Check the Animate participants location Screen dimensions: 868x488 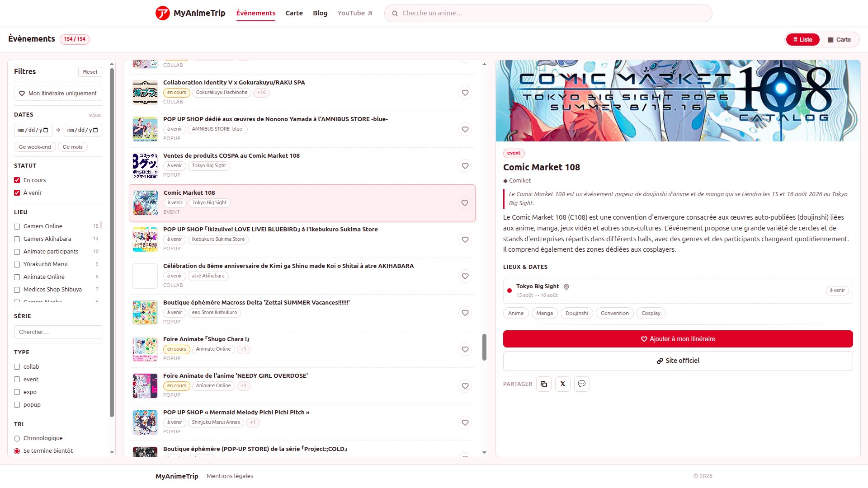pos(17,252)
